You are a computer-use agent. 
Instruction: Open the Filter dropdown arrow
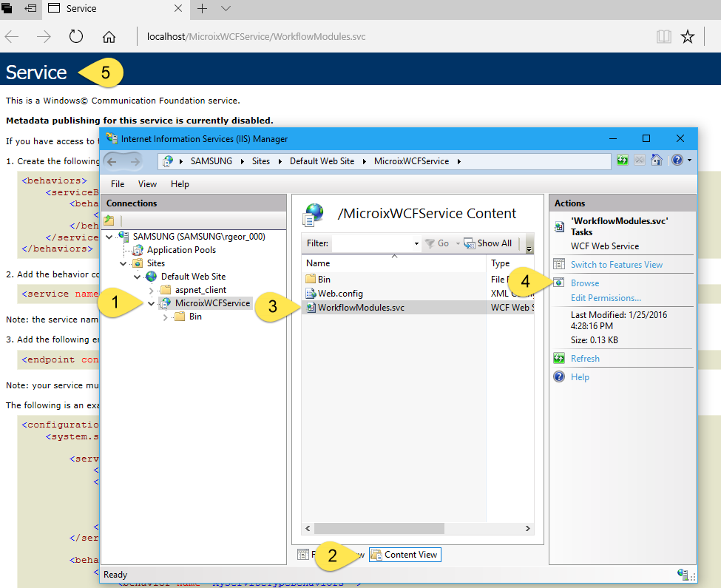416,243
